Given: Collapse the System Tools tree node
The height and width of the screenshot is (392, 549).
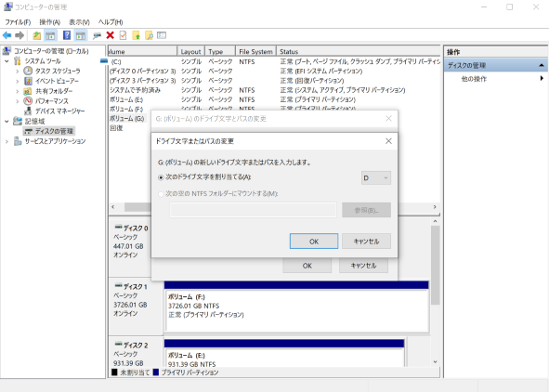Looking at the screenshot, I should (7, 61).
